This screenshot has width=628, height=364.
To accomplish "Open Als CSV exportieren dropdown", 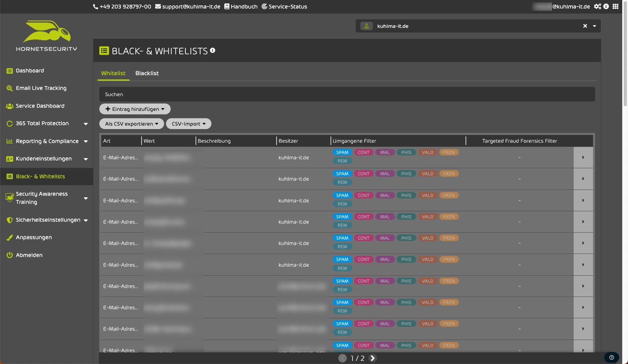I will click(131, 124).
